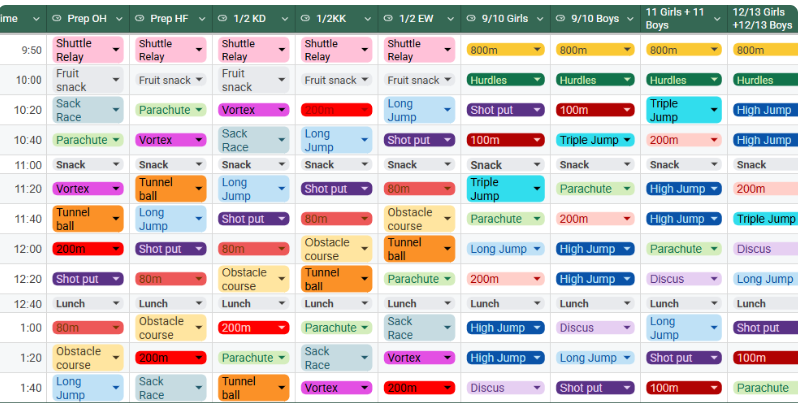Click the column type icon before 1/2KK
800x403 pixels.
(x=305, y=19)
